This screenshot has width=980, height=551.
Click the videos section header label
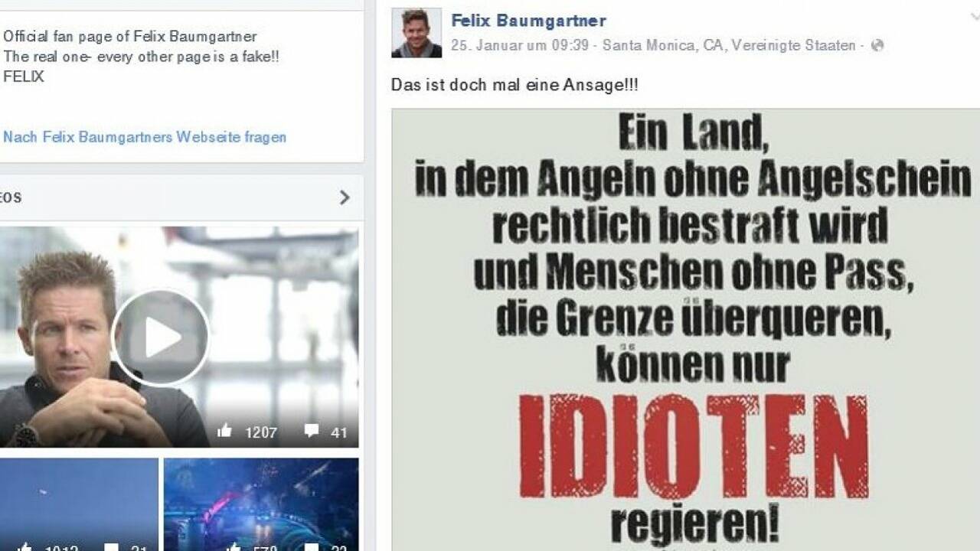11,197
